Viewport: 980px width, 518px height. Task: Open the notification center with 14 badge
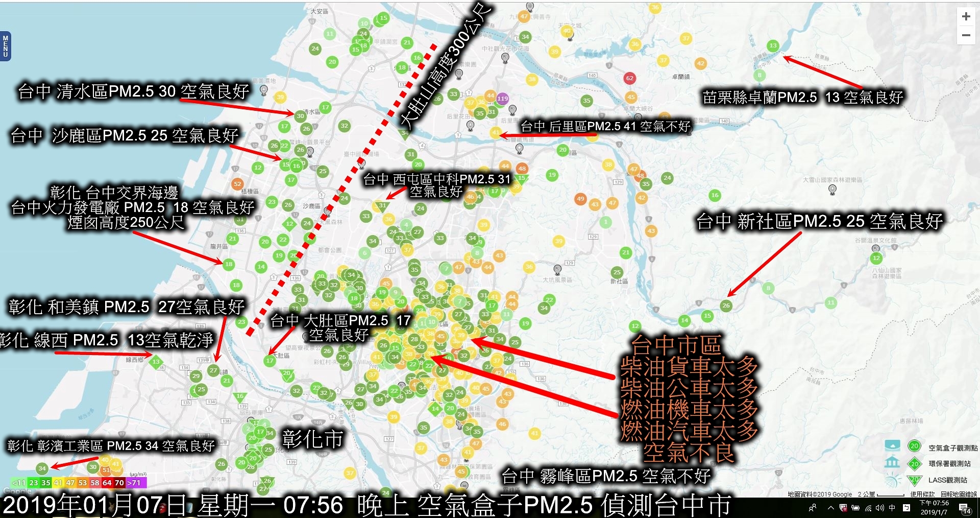point(965,508)
